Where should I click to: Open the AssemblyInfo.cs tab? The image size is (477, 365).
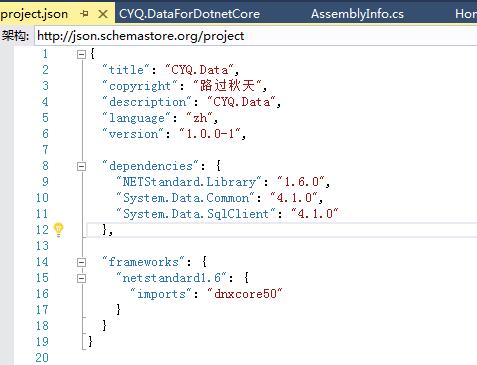357,14
